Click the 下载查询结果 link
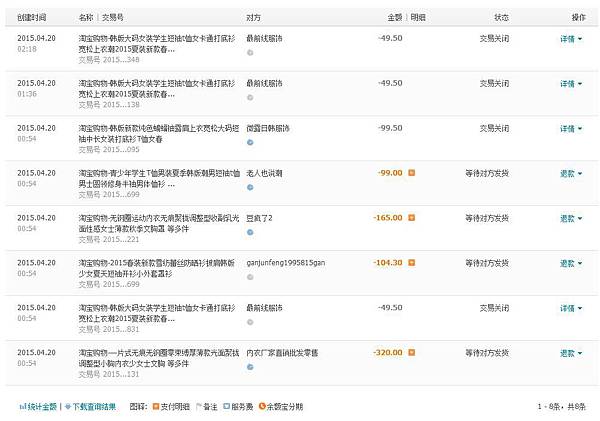The width and height of the screenshot is (600, 421). (94, 406)
